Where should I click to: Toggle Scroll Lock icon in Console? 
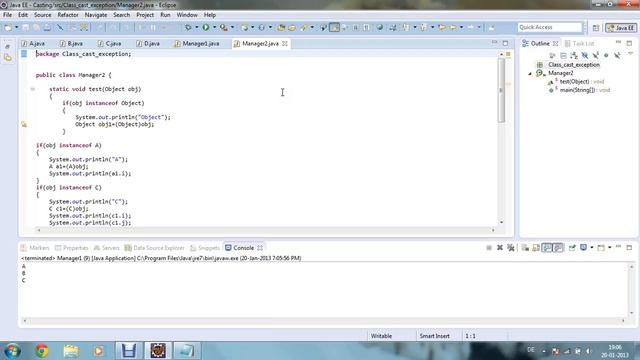pyautogui.click(x=536, y=248)
